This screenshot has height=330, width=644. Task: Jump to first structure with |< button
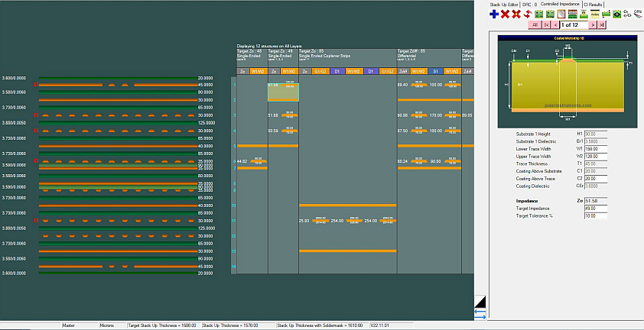[547, 25]
